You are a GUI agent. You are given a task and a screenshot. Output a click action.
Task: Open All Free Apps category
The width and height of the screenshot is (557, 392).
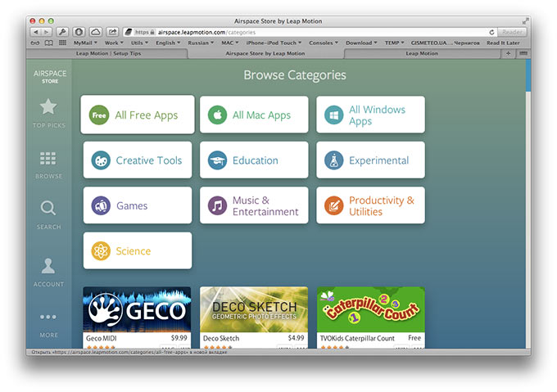[x=138, y=115]
